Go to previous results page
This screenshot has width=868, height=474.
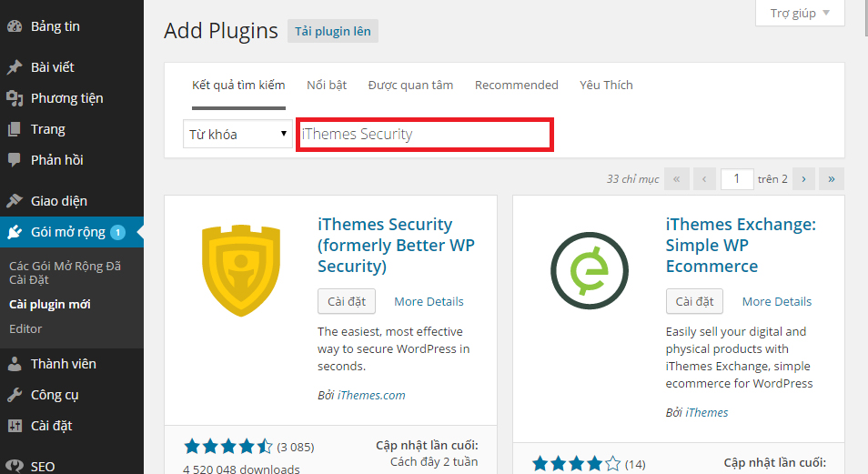(x=704, y=179)
